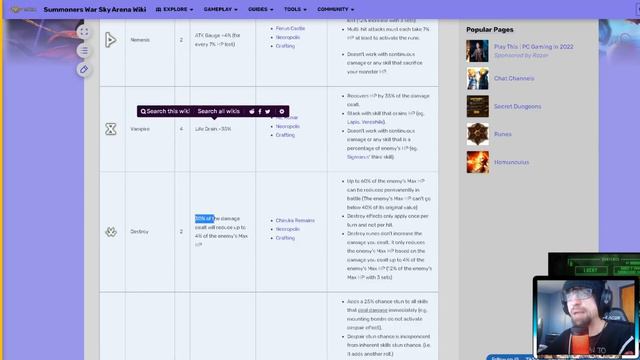Open Crafting link in Vampire row
The image size is (640, 360).
click(x=285, y=135)
